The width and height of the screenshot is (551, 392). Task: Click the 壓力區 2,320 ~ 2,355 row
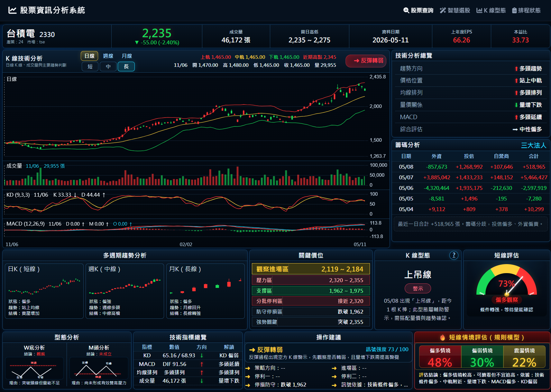tap(311, 280)
